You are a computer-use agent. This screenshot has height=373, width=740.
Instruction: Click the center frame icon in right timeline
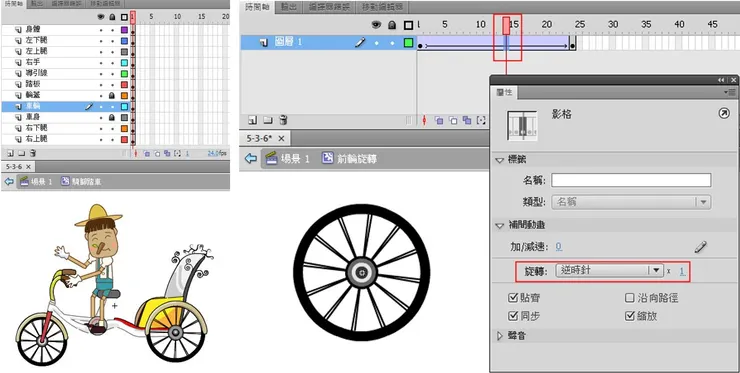[424, 120]
